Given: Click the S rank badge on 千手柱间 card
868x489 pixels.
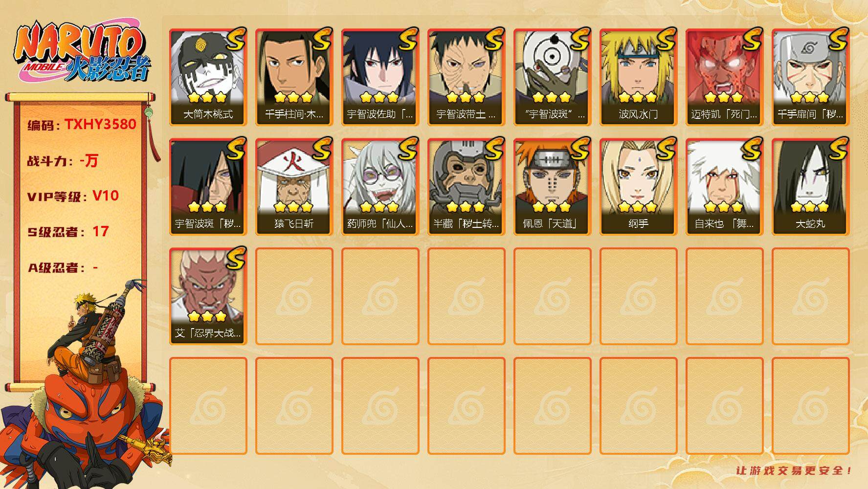Looking at the screenshot, I should tap(322, 39).
